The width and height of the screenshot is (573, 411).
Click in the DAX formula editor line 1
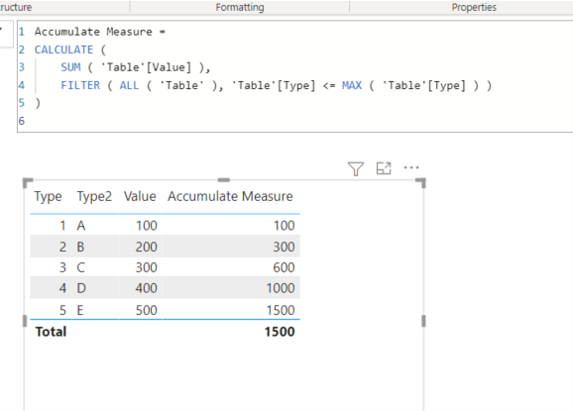(99, 32)
